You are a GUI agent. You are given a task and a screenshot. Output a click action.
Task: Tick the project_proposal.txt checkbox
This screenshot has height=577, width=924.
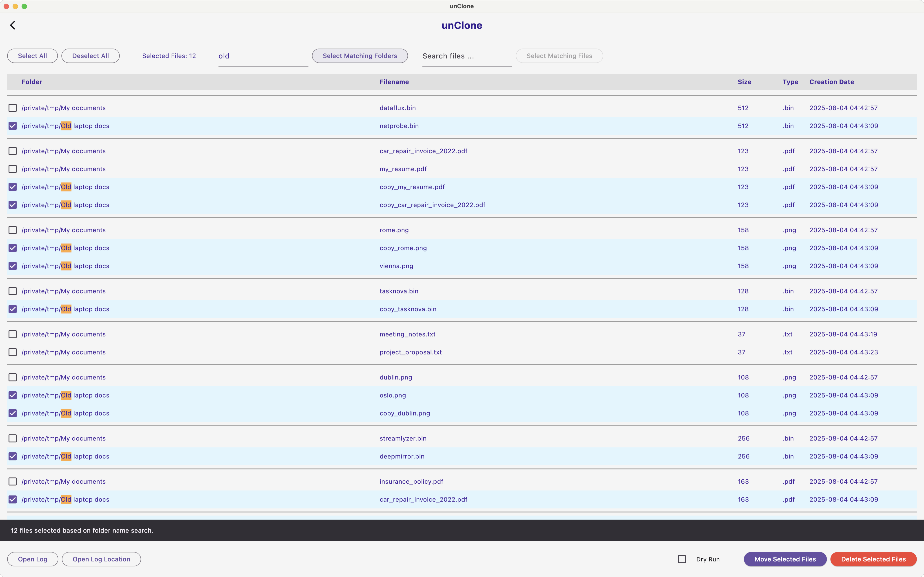coord(13,352)
